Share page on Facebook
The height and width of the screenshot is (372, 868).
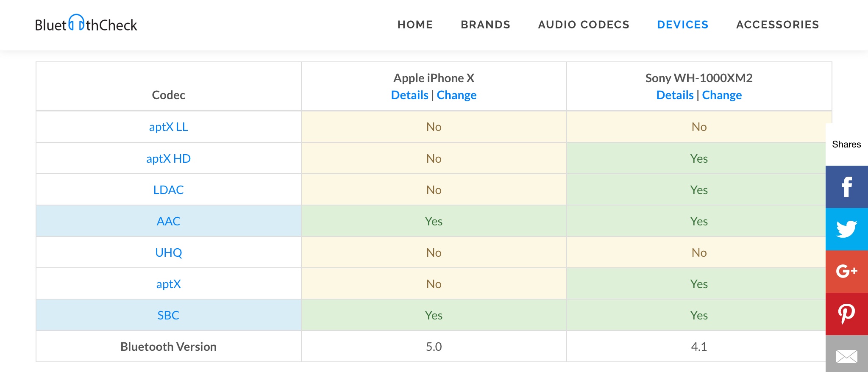(x=846, y=187)
